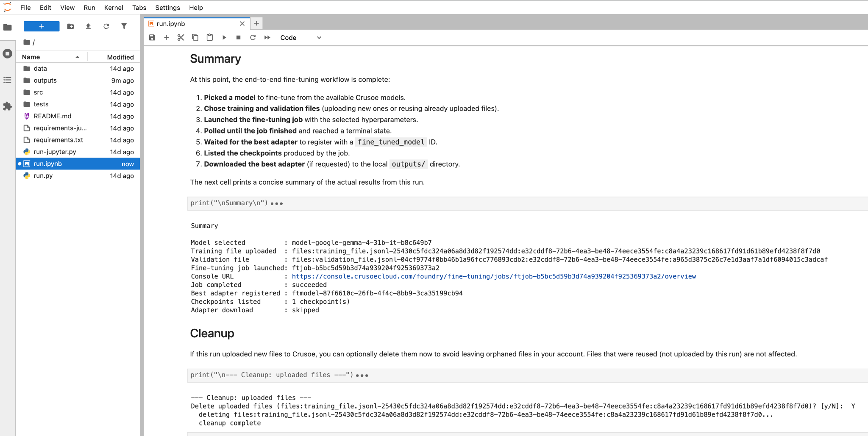Click the print("\nSummary\n") code cell
The height and width of the screenshot is (436, 868).
point(527,203)
